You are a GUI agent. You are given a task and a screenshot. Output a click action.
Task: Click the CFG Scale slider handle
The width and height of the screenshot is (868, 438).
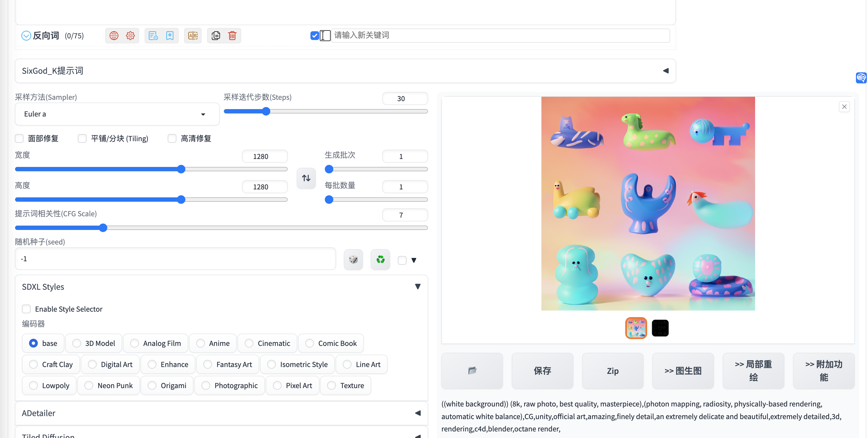pyautogui.click(x=103, y=228)
